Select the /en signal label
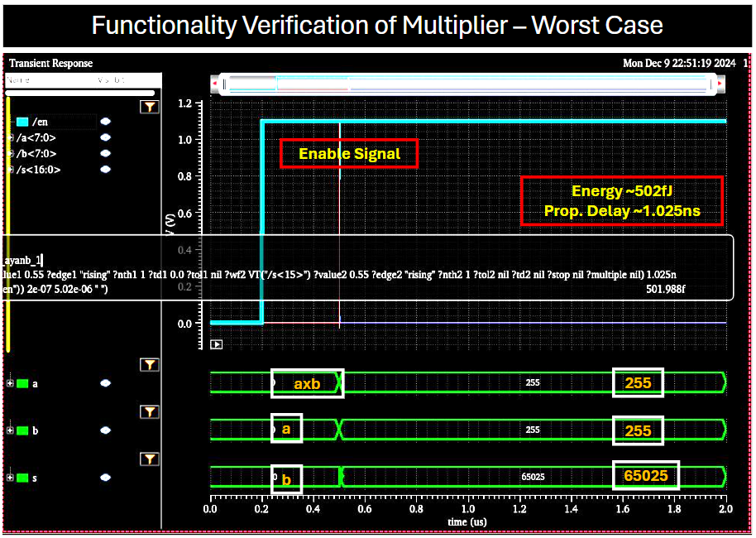Viewport: 756px width, 538px height. coord(40,122)
